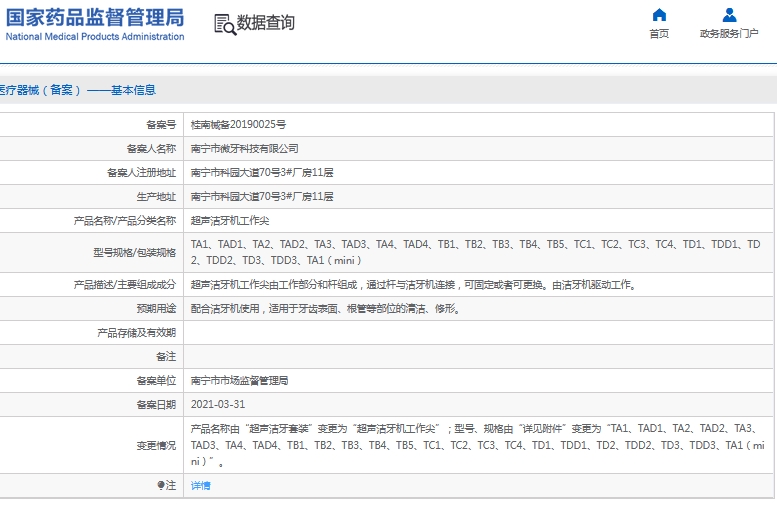The image size is (777, 507).
Task: Click the 备案人名称 row label
Action: click(151, 149)
